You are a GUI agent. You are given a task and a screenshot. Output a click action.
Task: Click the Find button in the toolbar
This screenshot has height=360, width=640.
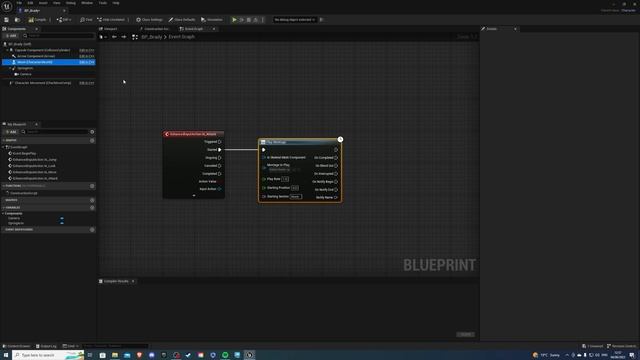point(86,20)
